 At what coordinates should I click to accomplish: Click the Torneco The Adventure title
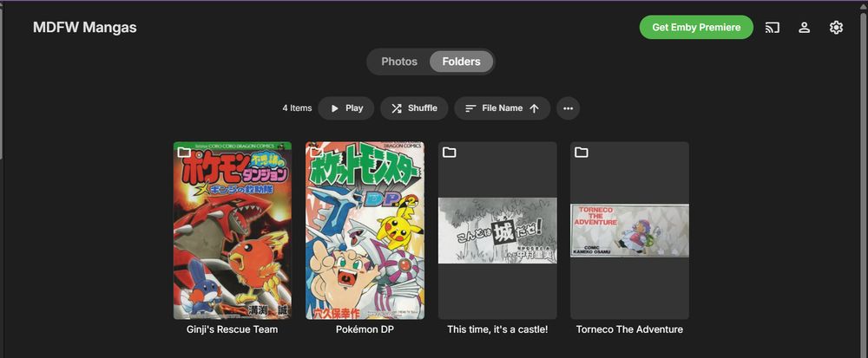(629, 329)
